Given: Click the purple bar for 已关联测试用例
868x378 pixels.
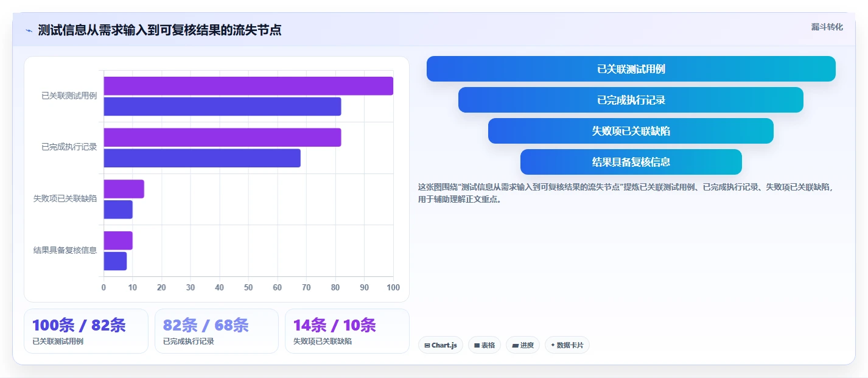Looking at the screenshot, I should click(248, 86).
